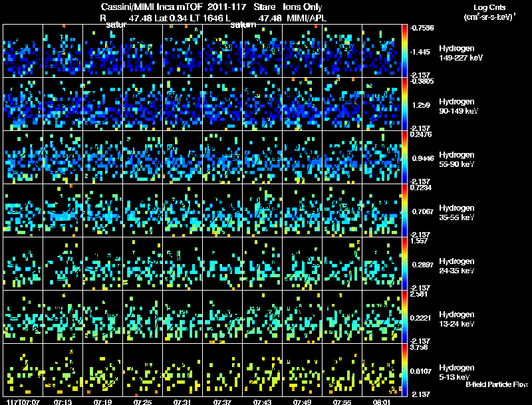Click the '-0.7536' colorbar maximum value
Screen dimensions: 532x405
[x=422, y=28]
